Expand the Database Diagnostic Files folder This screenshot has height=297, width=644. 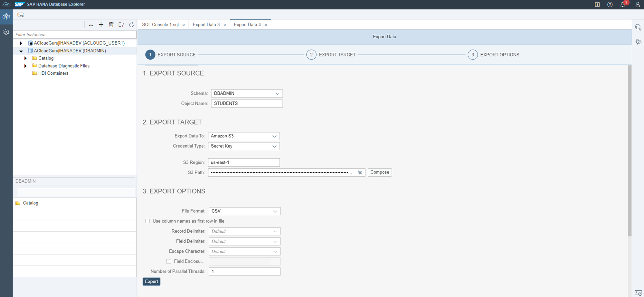(25, 66)
